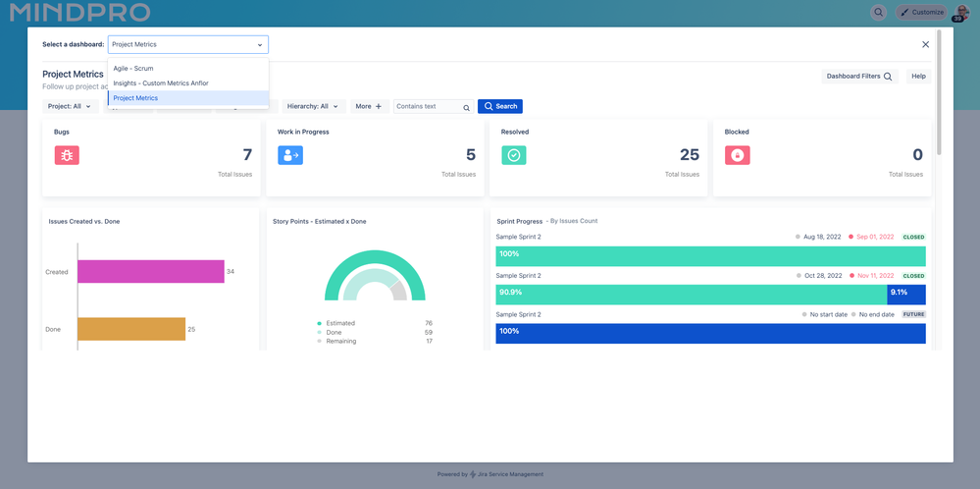Choose Insights - Custom Metrics Anflor option

coord(187,83)
